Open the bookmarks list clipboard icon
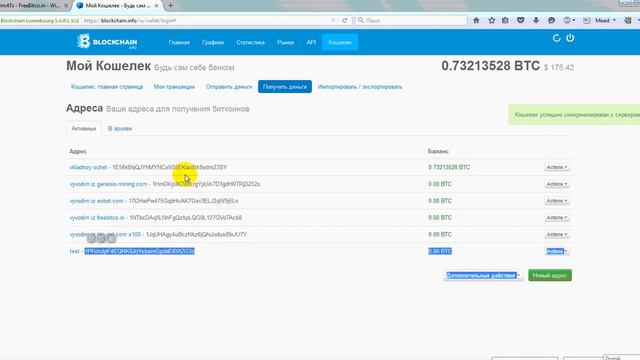This screenshot has width=640, height=360. coord(505,20)
